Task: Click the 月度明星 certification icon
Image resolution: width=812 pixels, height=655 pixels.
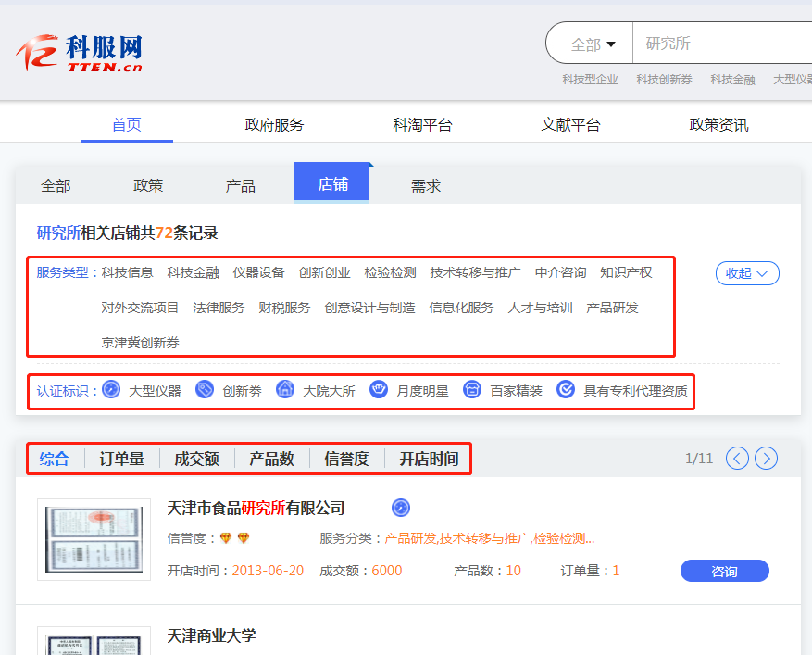Action: point(379,389)
